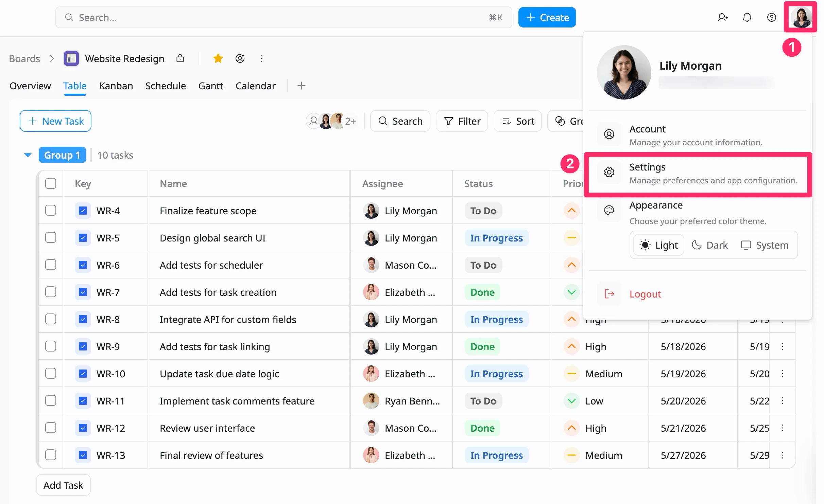The image size is (824, 504).
Task: Open In Progress status for WR-5
Action: (x=496, y=238)
